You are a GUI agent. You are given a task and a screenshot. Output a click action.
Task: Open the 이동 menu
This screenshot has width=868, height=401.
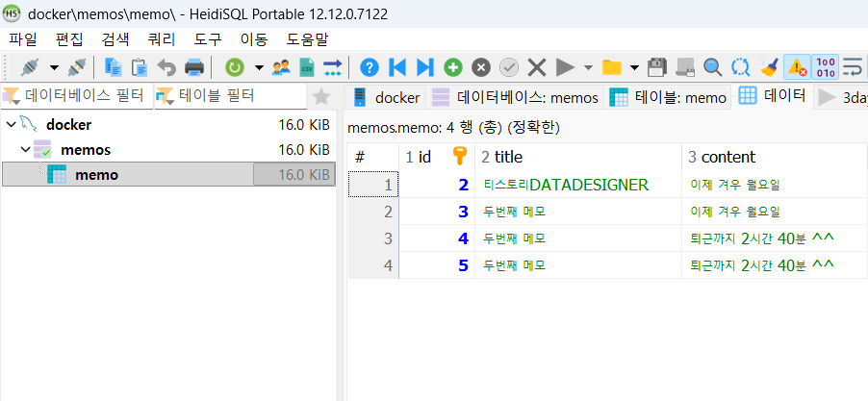254,39
